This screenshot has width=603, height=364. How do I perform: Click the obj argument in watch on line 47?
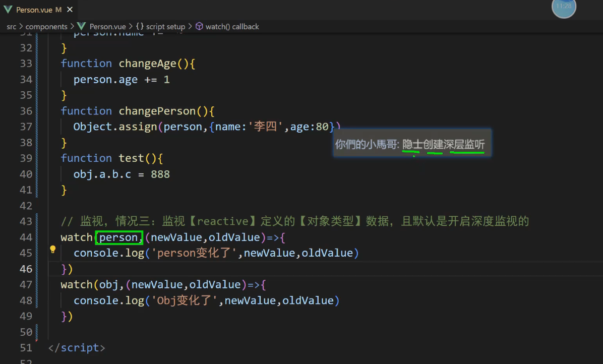(109, 284)
